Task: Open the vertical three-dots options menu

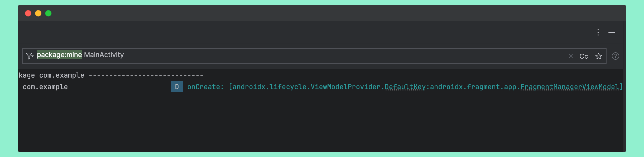Action: pos(598,32)
